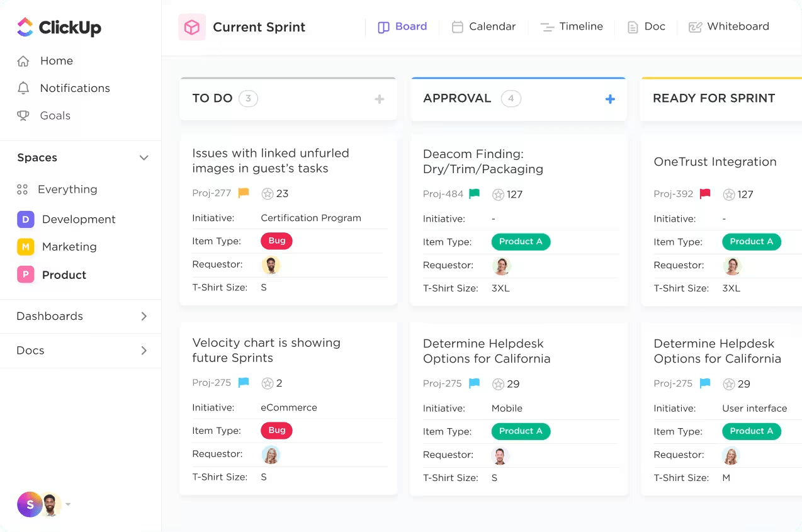Click the red Bug tag on Proj-277

[276, 241]
